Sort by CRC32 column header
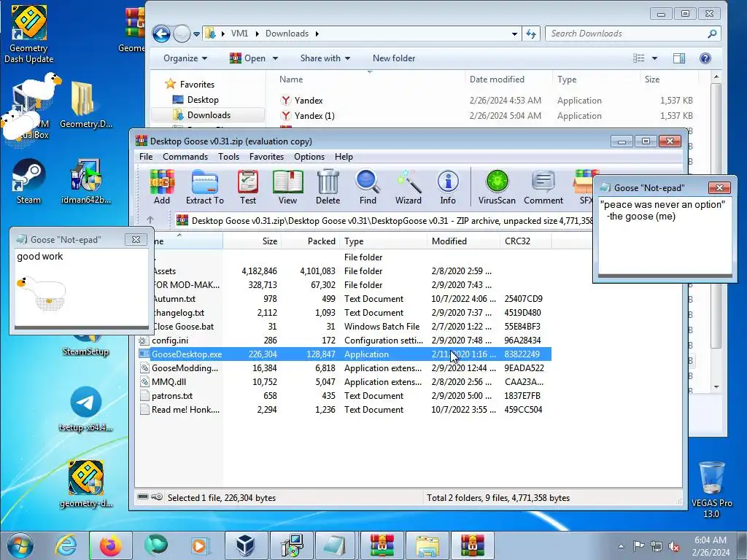This screenshot has height=560, width=747. (x=525, y=241)
